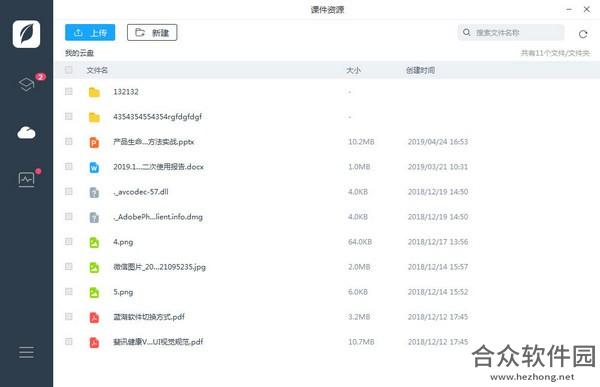The height and width of the screenshot is (387, 600).
Task: Tick checkbox for _avcodec-57.dll
Action: (x=68, y=191)
